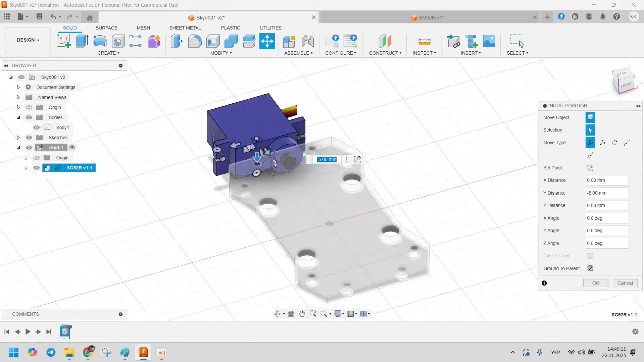Click the skyd:1 activate radio button
This screenshot has height=362, width=644.
(72, 148)
